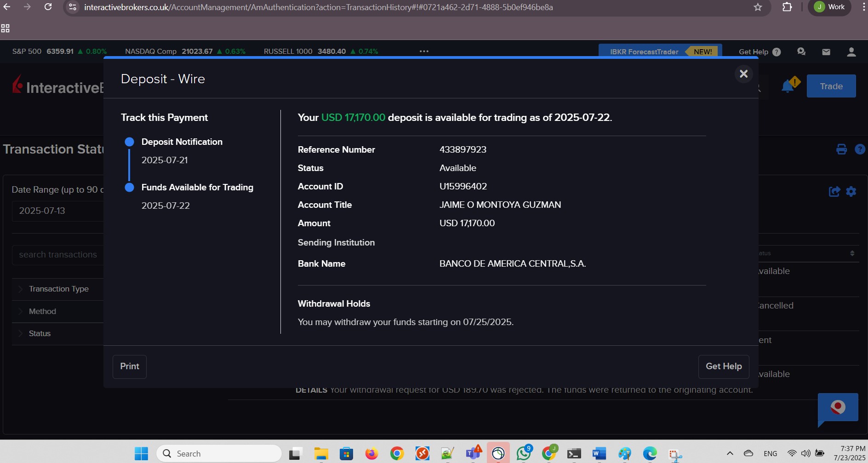
Task: Open Microsoft Store from the taskbar
Action: click(346, 454)
